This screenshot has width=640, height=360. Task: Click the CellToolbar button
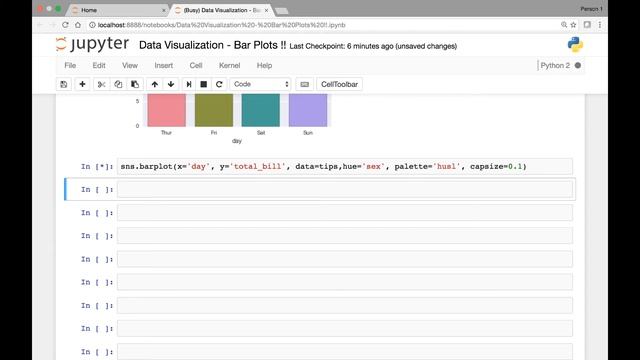pyautogui.click(x=339, y=84)
